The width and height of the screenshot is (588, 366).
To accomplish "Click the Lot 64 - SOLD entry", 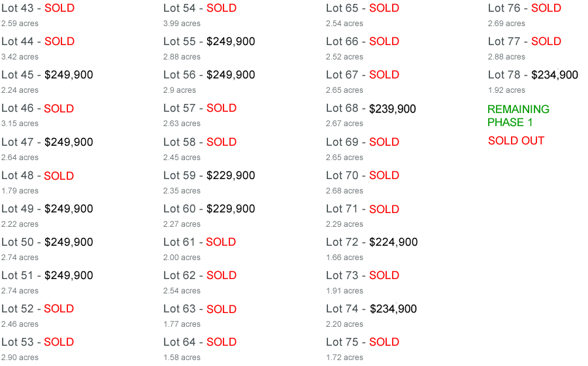I will tap(200, 342).
